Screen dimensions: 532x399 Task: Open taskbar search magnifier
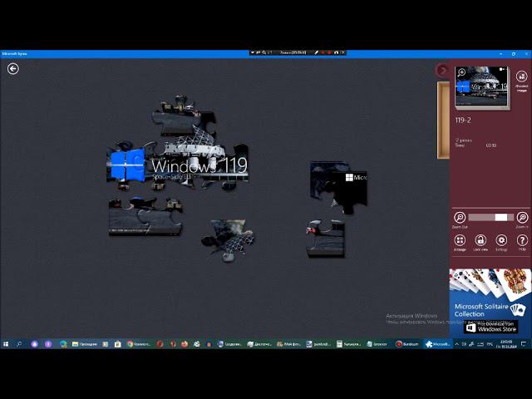19,344
